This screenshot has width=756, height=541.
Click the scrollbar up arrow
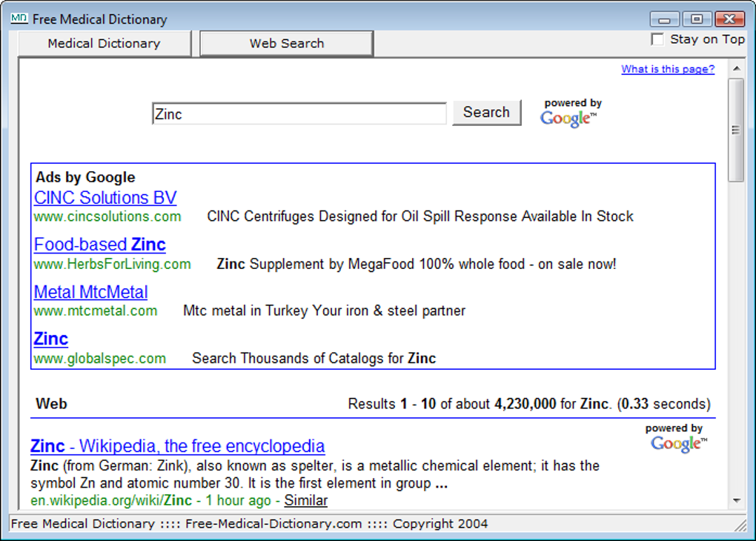pyautogui.click(x=736, y=68)
